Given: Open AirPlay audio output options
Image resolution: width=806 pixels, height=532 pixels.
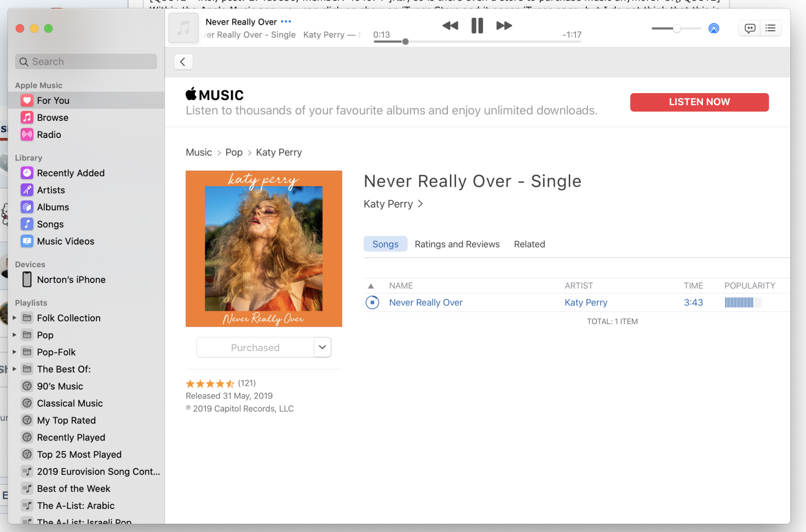Looking at the screenshot, I should (714, 28).
